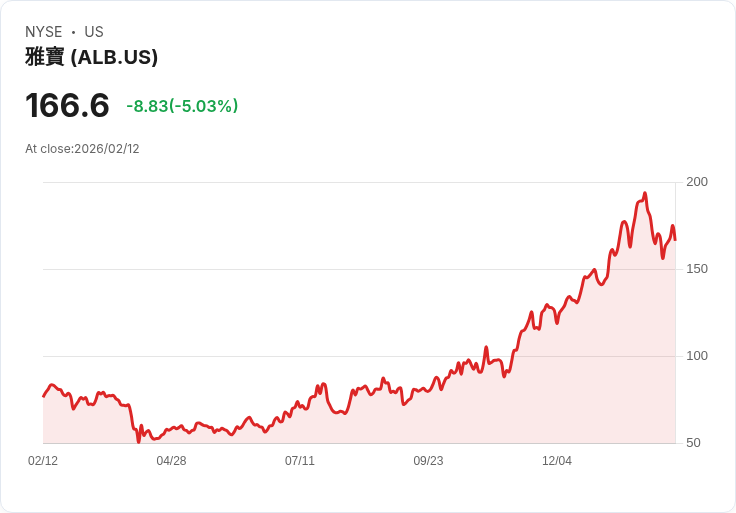
Task: Click the 100 y-axis label
Action: (x=697, y=356)
